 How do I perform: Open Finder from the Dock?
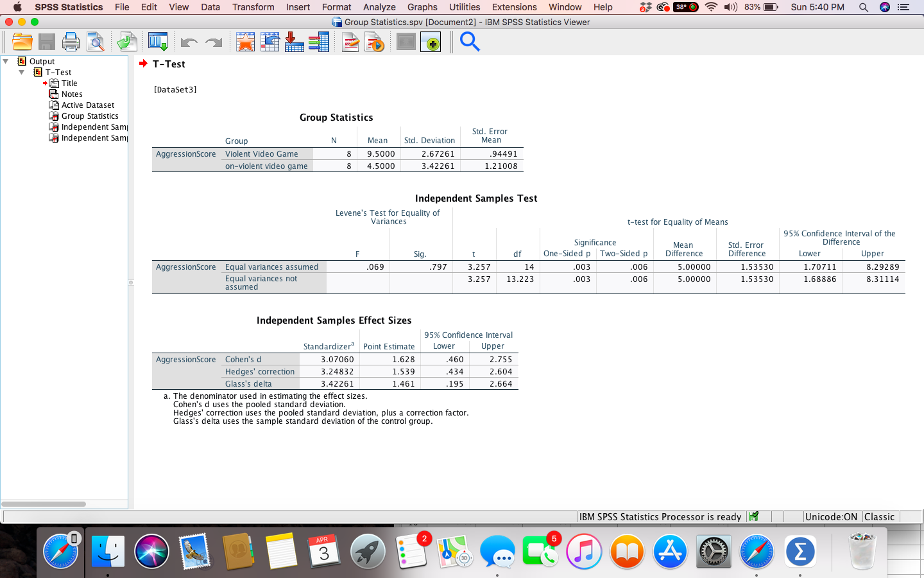(108, 551)
